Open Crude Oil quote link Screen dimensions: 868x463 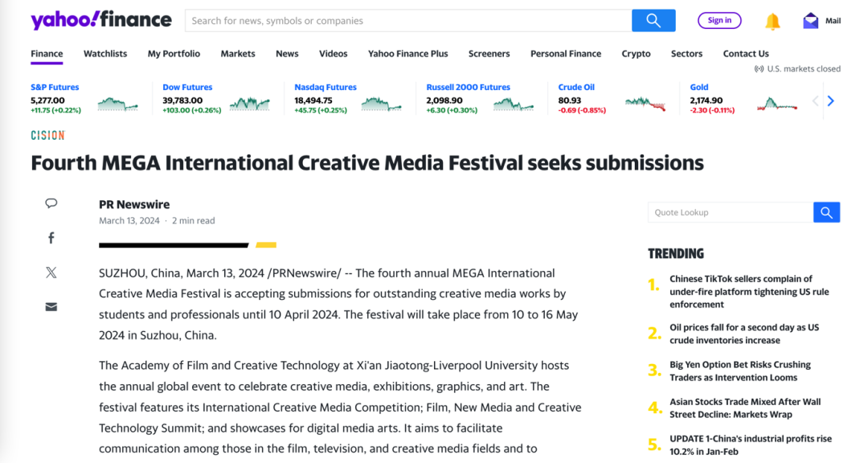(575, 87)
